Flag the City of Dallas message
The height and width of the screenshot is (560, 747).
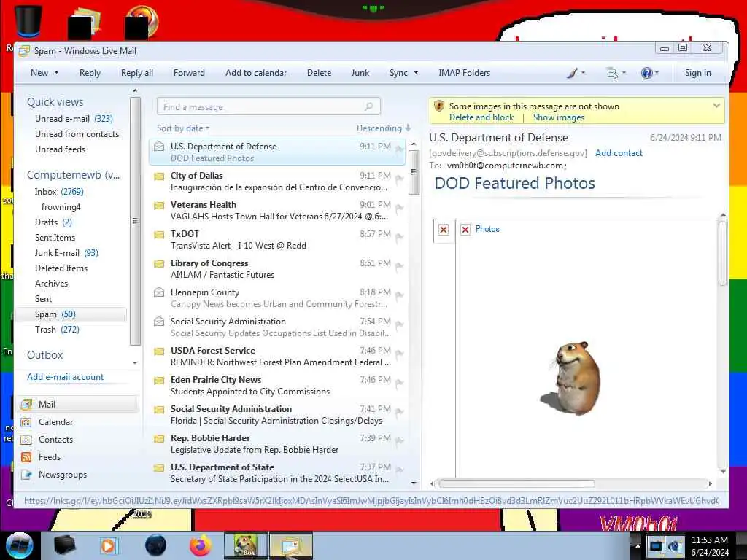pos(399,179)
